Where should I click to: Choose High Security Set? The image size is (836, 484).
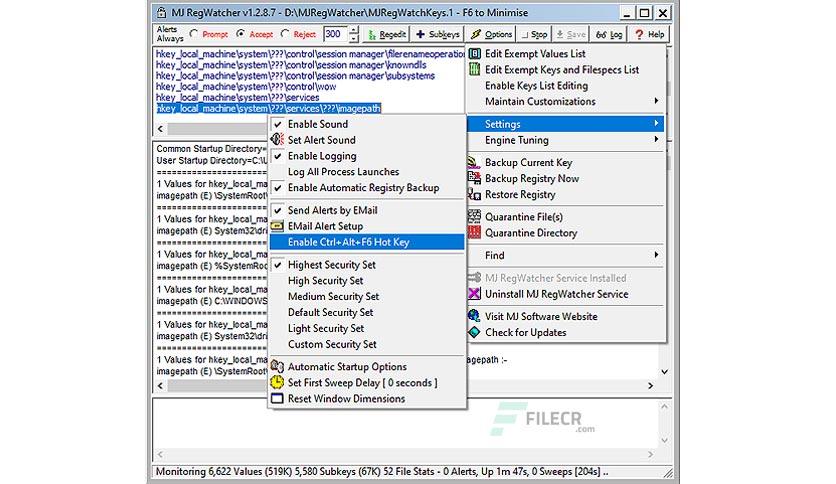[x=367, y=280]
